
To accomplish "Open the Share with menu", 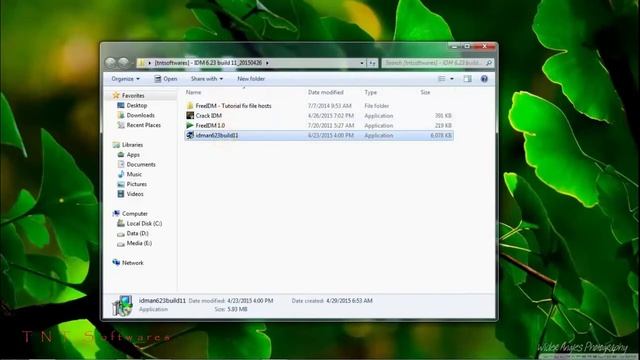I will pos(207,79).
